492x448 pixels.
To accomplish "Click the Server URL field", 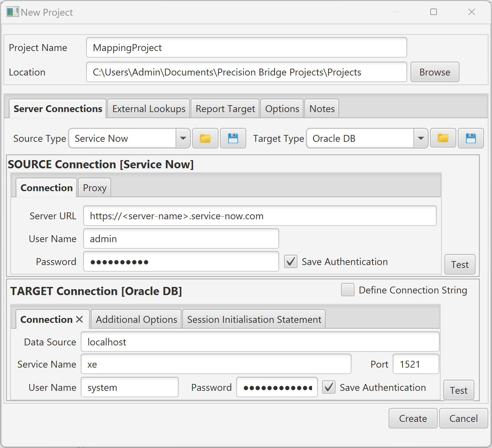I will 260,216.
